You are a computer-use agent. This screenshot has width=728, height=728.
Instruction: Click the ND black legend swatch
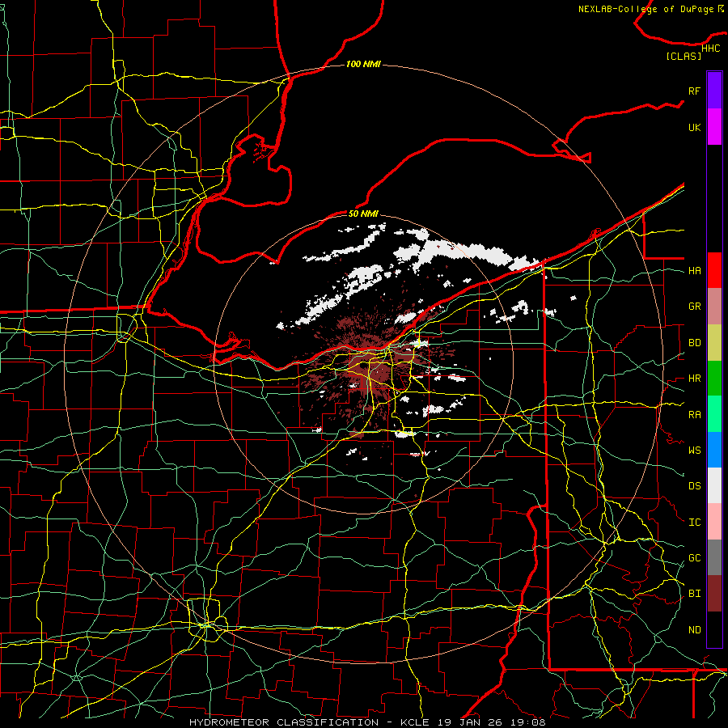pos(714,629)
